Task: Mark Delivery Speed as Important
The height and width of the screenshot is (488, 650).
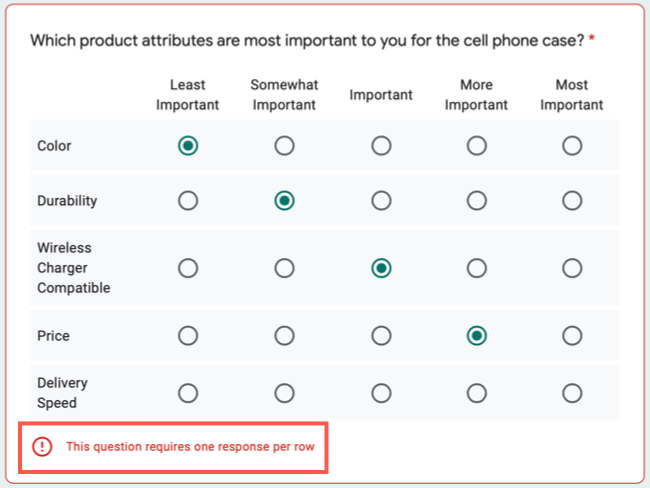Action: pos(381,393)
